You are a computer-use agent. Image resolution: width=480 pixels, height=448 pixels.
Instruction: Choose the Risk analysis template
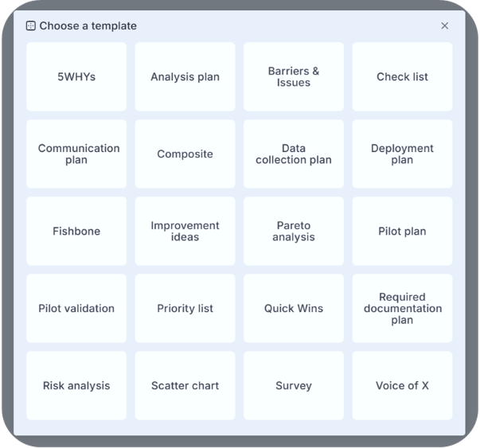[x=76, y=386]
